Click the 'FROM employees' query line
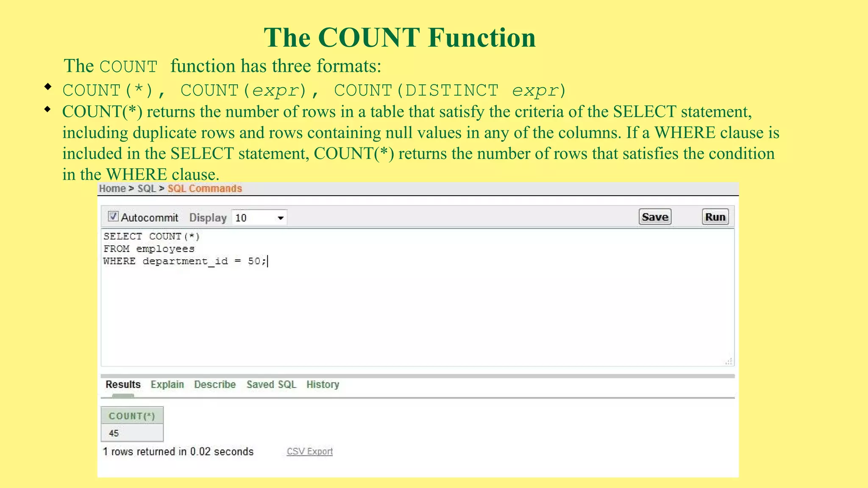The height and width of the screenshot is (488, 868). [x=149, y=249]
